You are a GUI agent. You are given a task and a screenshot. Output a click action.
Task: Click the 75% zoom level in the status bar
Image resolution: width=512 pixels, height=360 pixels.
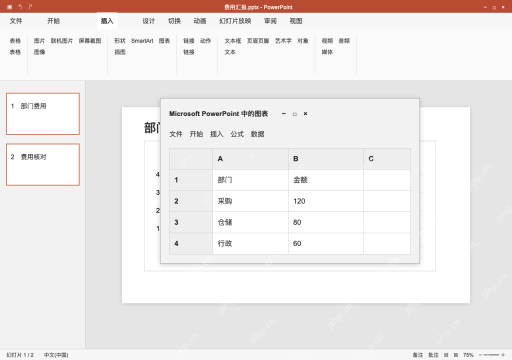pos(468,355)
